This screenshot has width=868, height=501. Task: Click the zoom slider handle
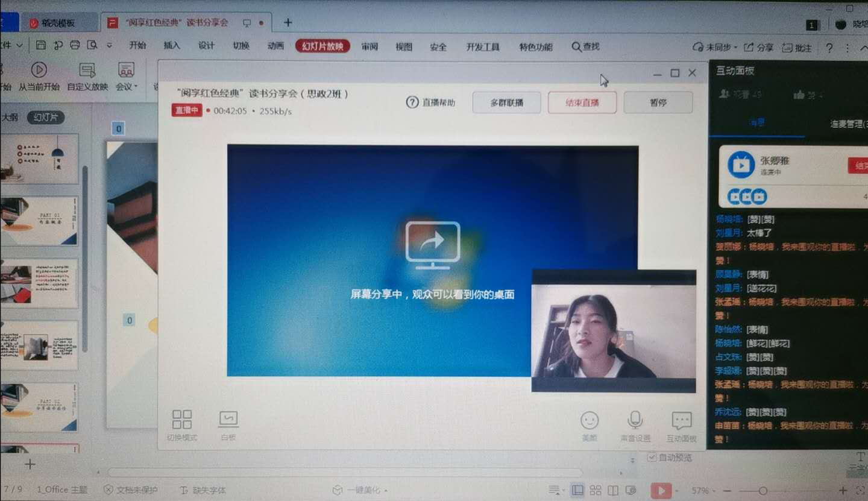[763, 491]
